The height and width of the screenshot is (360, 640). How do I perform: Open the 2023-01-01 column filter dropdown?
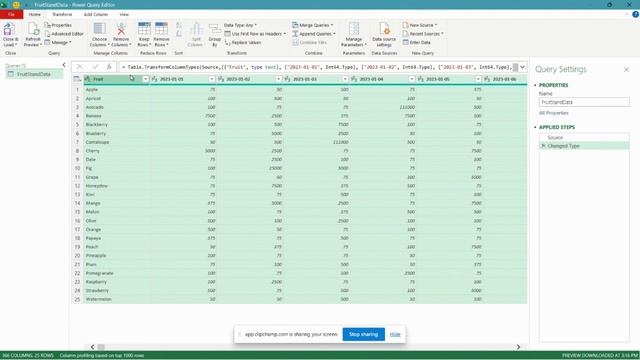[x=212, y=79]
